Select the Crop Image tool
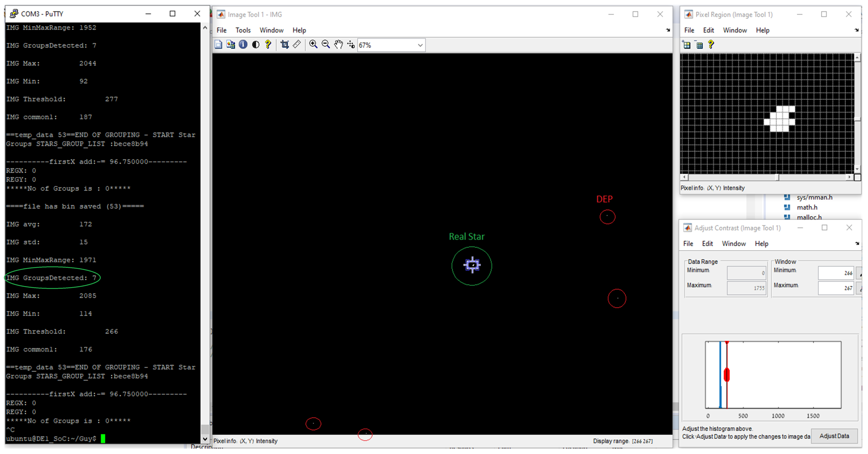Image resolution: width=868 pixels, height=454 pixels. [x=285, y=44]
